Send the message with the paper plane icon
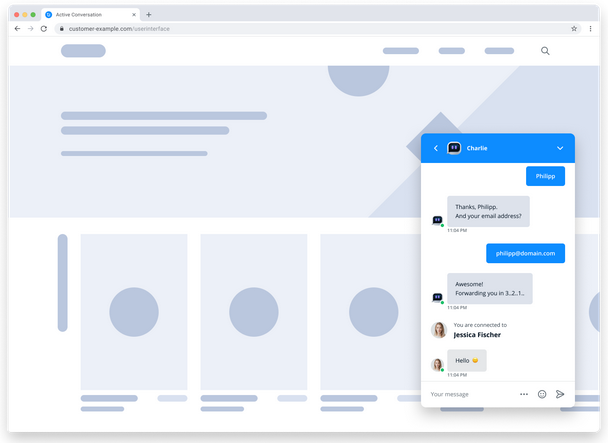 560,394
